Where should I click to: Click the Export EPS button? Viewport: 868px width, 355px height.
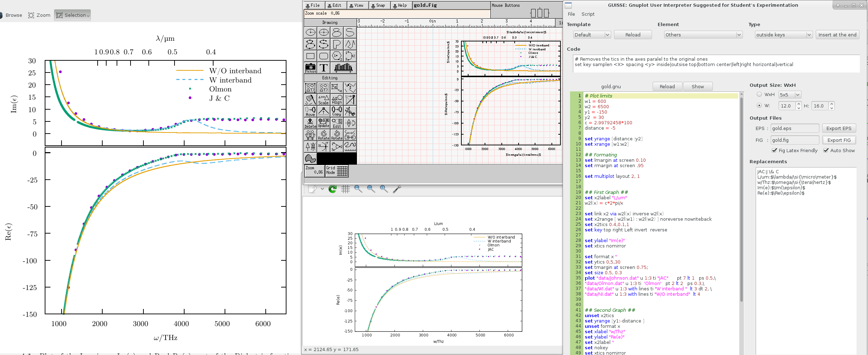click(839, 128)
